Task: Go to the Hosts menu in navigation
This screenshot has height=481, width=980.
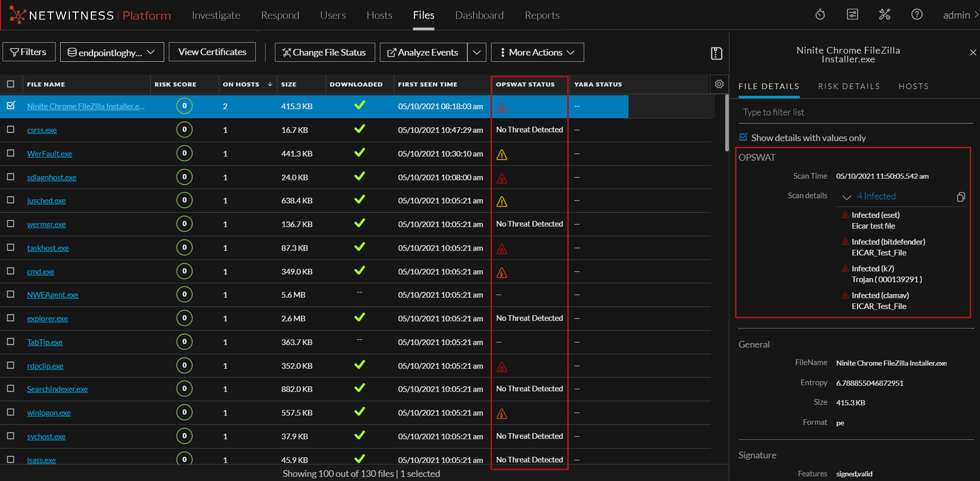Action: (x=379, y=15)
